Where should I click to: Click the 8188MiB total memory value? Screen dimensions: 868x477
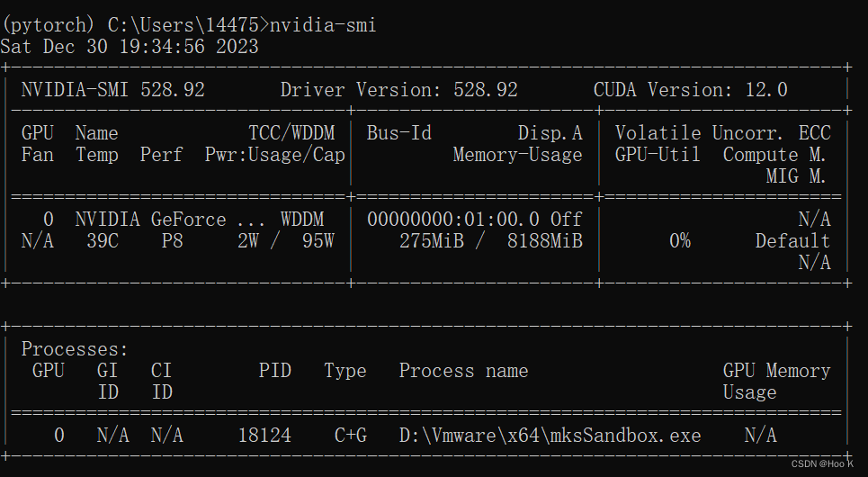coord(545,241)
